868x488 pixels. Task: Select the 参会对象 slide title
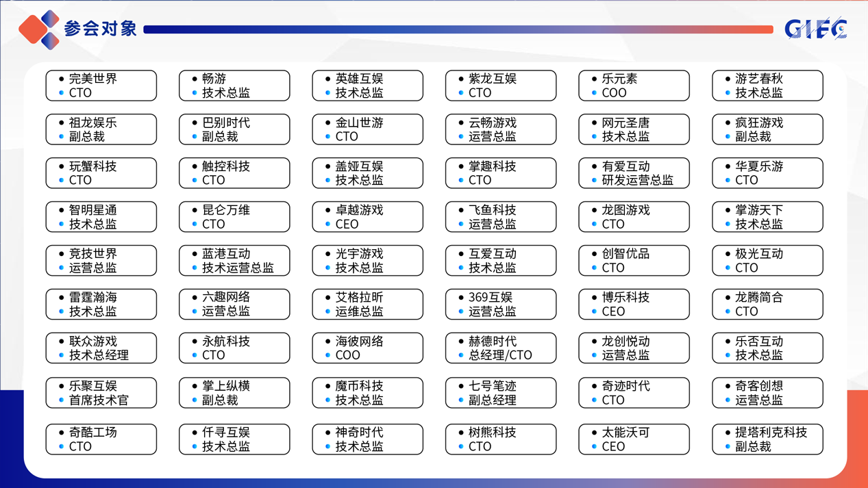coord(100,29)
